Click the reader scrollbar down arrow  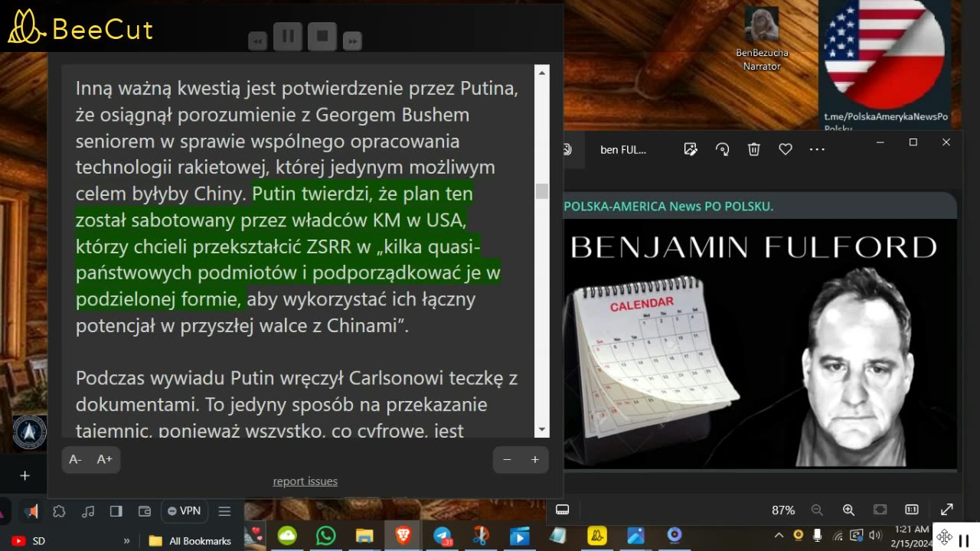coord(542,430)
